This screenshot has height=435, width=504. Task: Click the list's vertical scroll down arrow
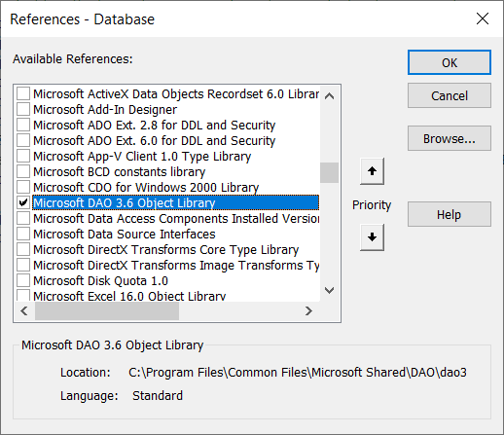(x=329, y=290)
